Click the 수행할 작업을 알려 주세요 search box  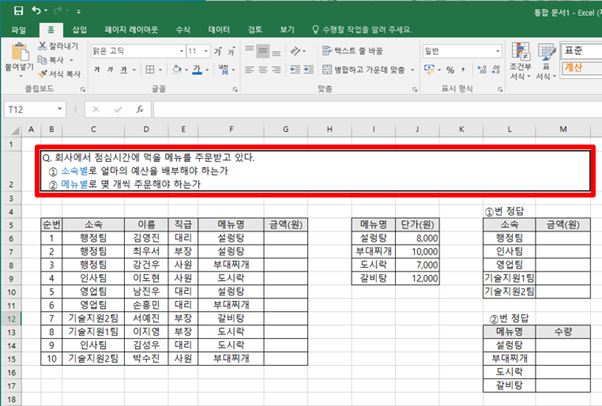pyautogui.click(x=362, y=30)
